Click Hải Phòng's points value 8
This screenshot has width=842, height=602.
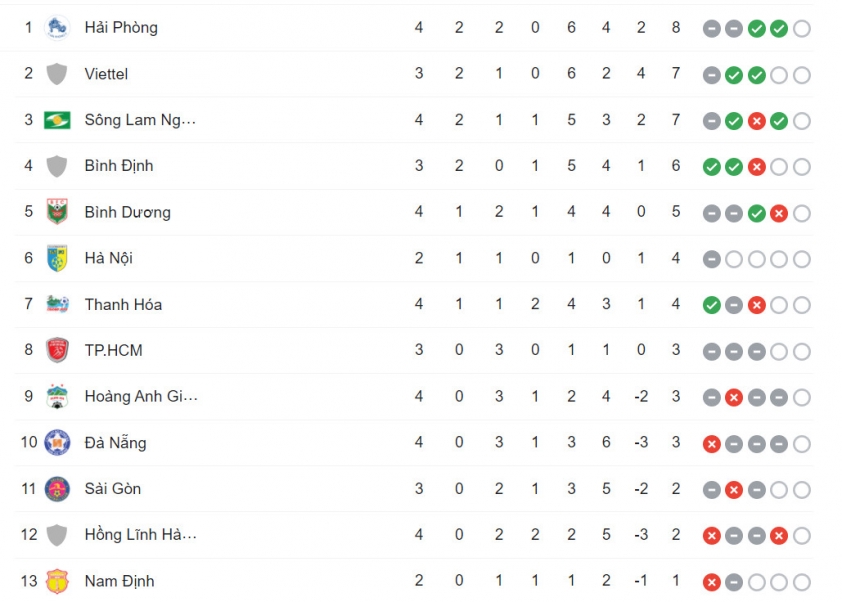[676, 27]
